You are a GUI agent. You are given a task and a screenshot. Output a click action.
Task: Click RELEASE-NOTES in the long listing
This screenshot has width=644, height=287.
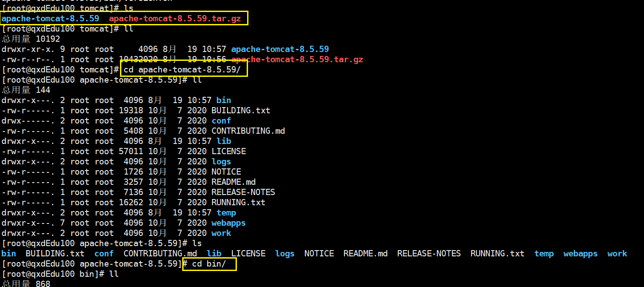tap(243, 192)
